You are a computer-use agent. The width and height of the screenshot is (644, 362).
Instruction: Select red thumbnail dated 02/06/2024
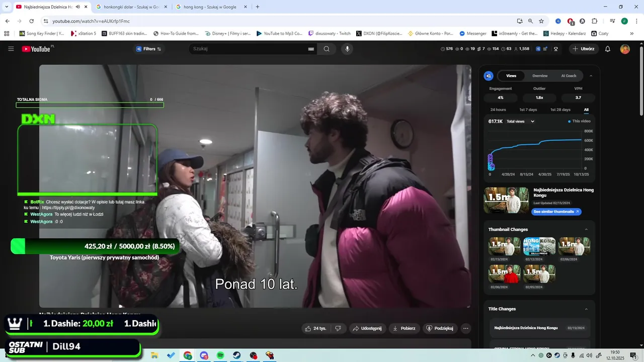[x=504, y=274]
